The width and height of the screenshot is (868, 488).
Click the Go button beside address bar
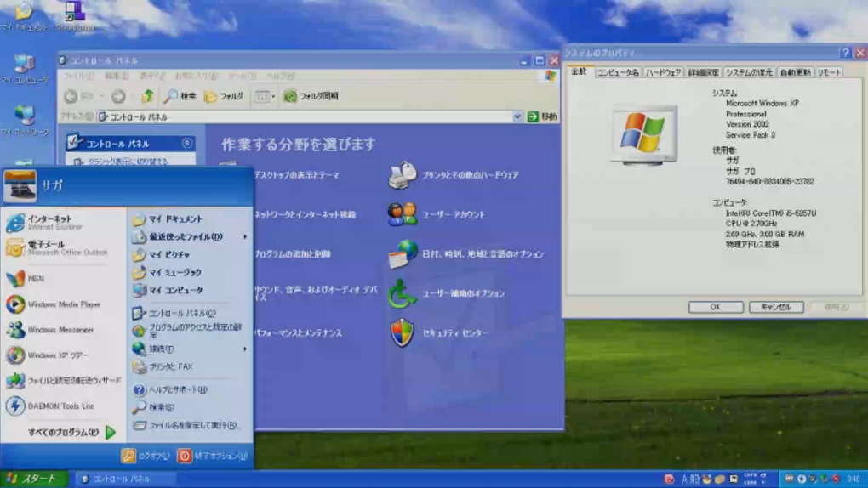point(542,116)
